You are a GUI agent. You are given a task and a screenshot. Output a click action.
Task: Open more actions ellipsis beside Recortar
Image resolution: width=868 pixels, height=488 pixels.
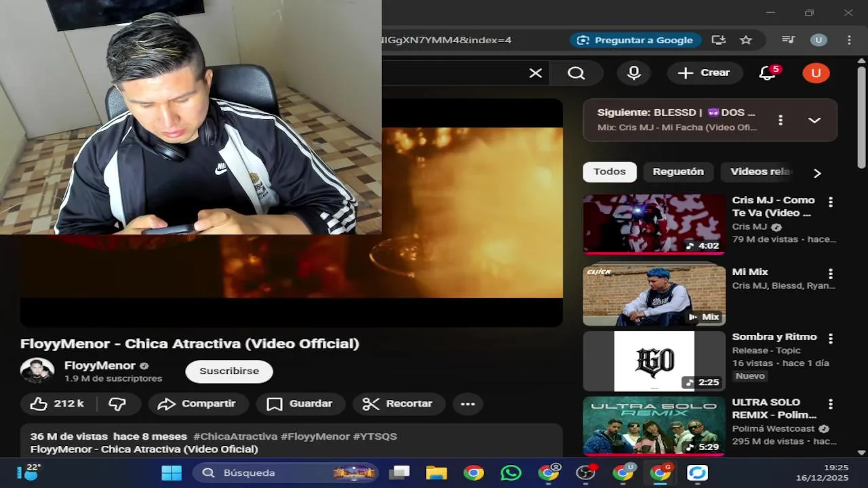click(468, 404)
